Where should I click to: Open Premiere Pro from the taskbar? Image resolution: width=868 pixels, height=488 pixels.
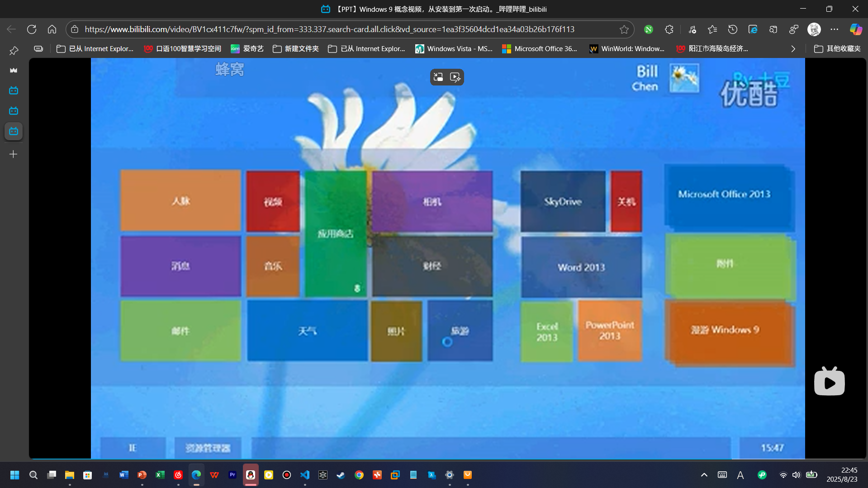pyautogui.click(x=232, y=475)
